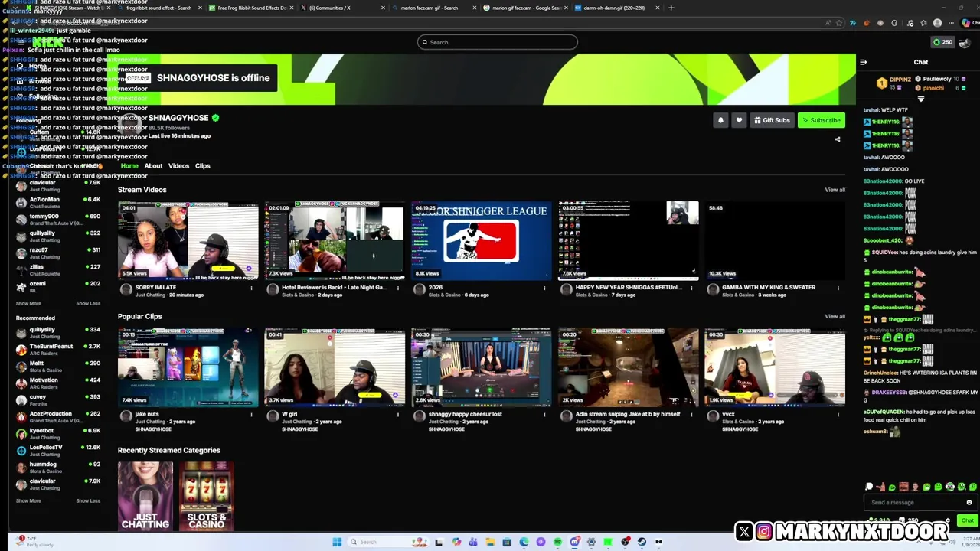Play the W girl clip

335,367
